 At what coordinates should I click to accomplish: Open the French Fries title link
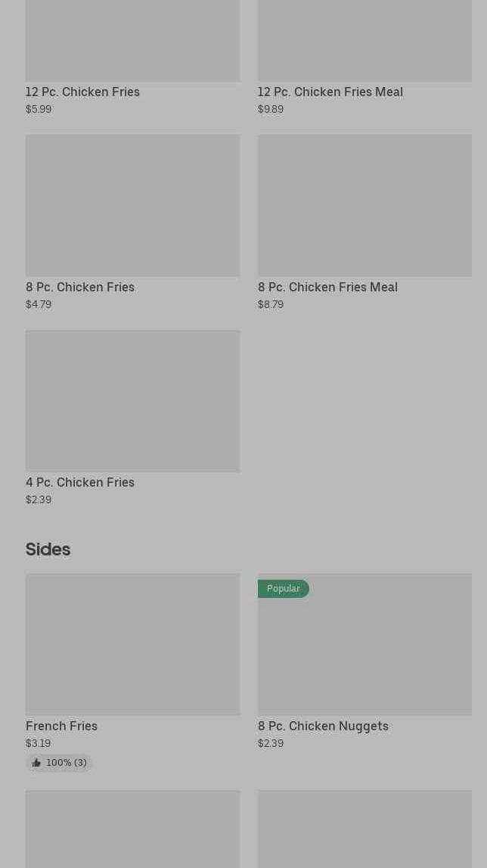click(61, 726)
